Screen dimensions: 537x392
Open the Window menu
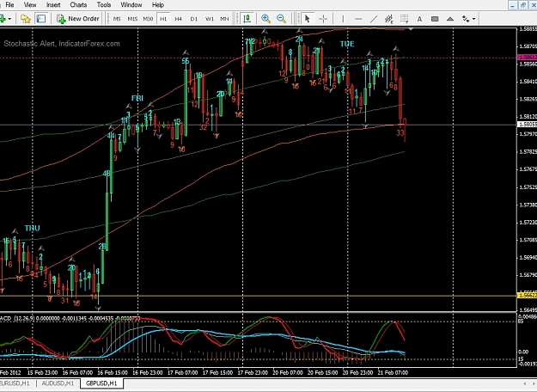coord(131,5)
